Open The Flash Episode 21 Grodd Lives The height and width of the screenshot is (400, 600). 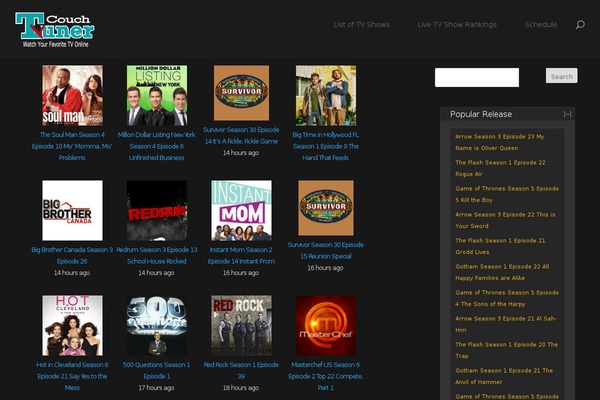(x=500, y=246)
